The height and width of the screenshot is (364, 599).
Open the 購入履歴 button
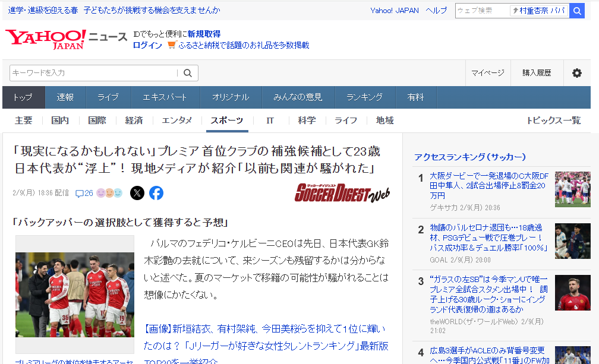tap(537, 73)
